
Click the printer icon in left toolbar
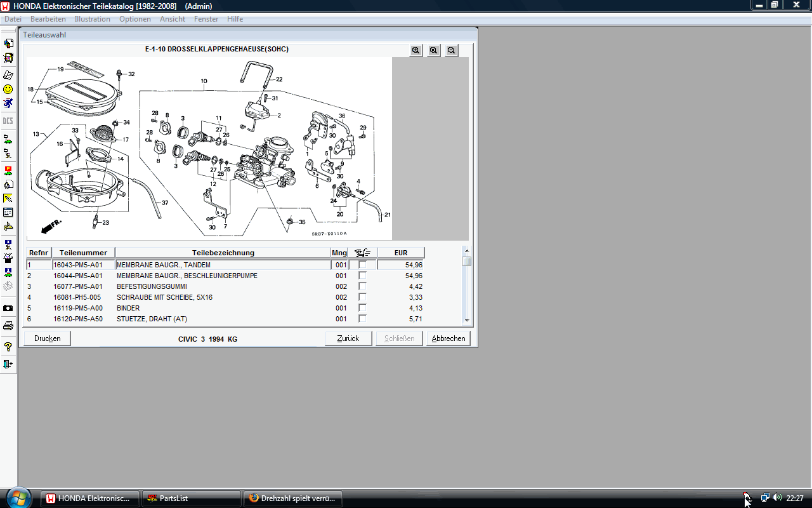pyautogui.click(x=8, y=326)
